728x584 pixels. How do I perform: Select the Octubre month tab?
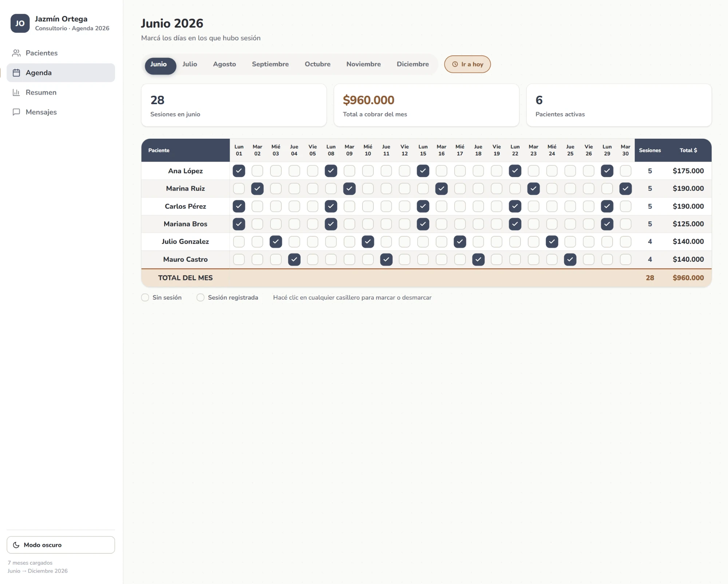[317, 64]
